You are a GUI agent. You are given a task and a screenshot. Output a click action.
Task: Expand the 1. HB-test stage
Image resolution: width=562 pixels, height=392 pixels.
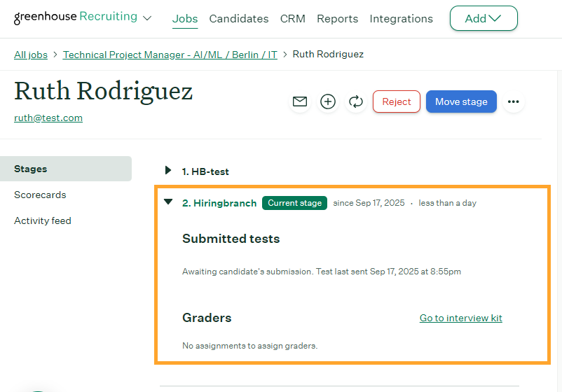tap(168, 171)
